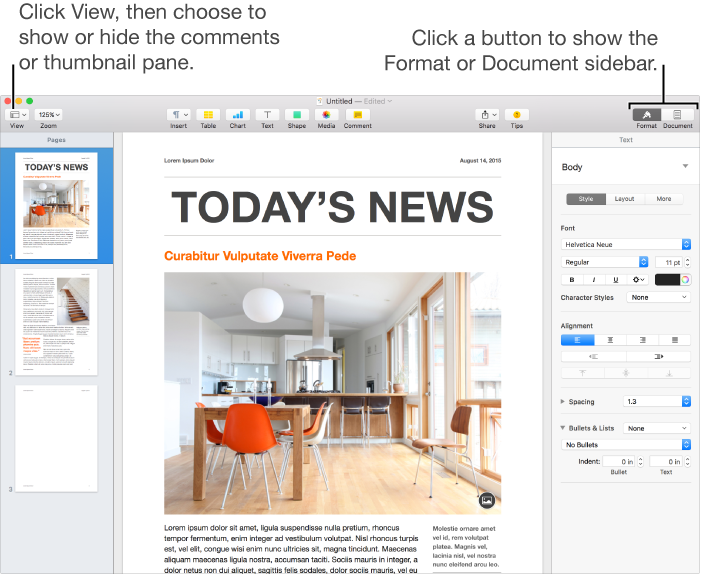This screenshot has width=702, height=576.
Task: Click the TODAY'S NEWS headline
Action: (x=333, y=207)
